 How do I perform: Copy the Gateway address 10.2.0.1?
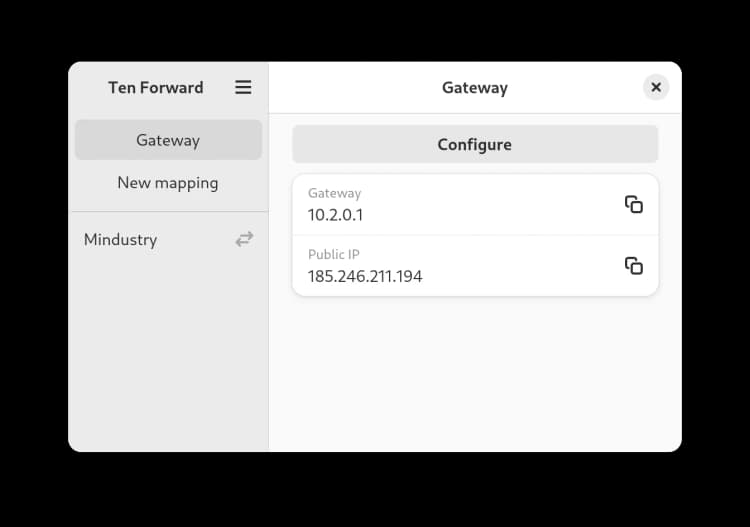(x=634, y=205)
